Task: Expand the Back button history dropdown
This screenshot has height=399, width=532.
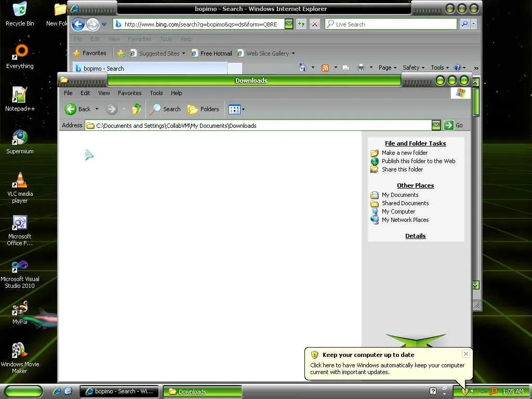Action: click(97, 109)
